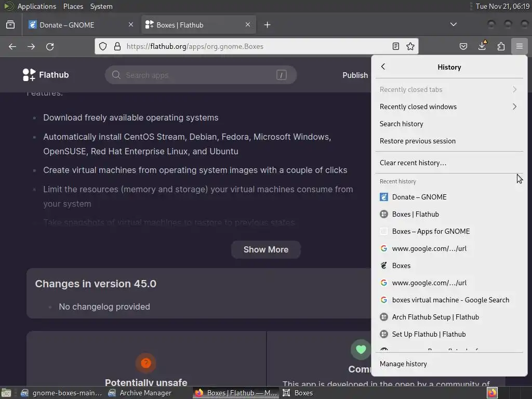Toggle reader view icon in address bar
Viewport: 532px width, 399px height.
[395, 46]
